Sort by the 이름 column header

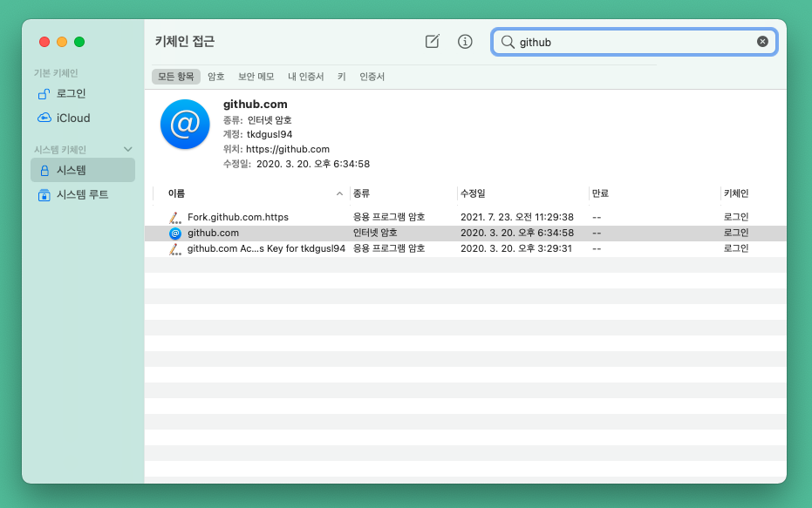click(251, 193)
